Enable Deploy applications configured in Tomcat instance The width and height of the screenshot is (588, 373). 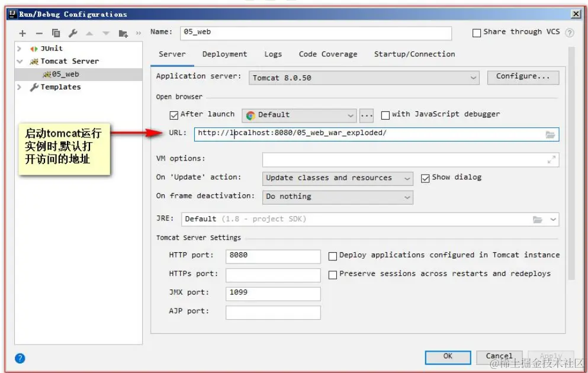(x=332, y=256)
